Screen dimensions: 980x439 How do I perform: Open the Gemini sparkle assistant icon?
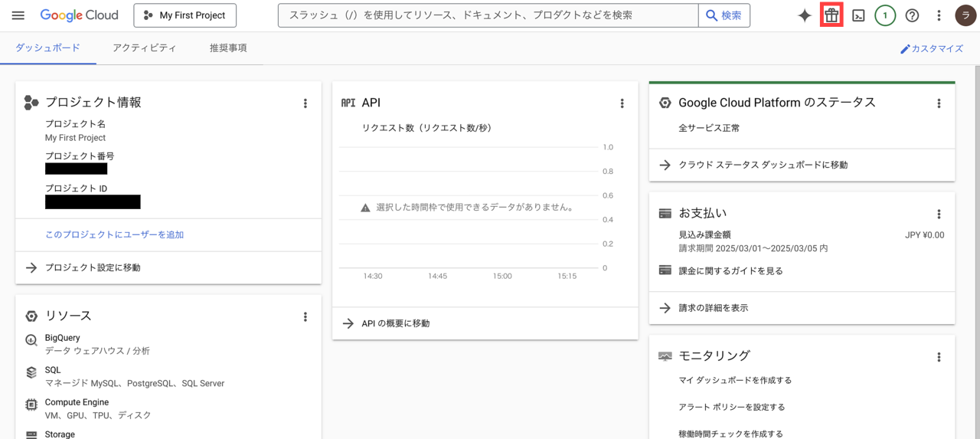click(804, 15)
